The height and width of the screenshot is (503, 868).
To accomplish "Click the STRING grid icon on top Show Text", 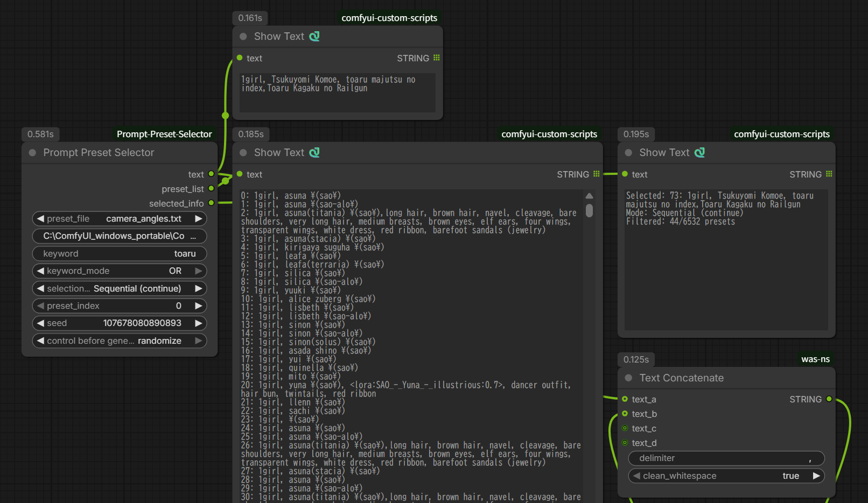I will click(437, 58).
